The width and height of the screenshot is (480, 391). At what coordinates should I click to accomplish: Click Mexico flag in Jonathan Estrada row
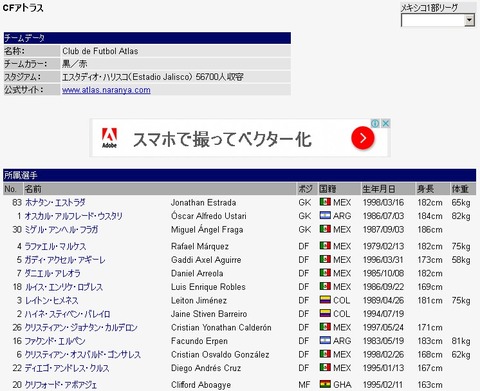(x=325, y=202)
